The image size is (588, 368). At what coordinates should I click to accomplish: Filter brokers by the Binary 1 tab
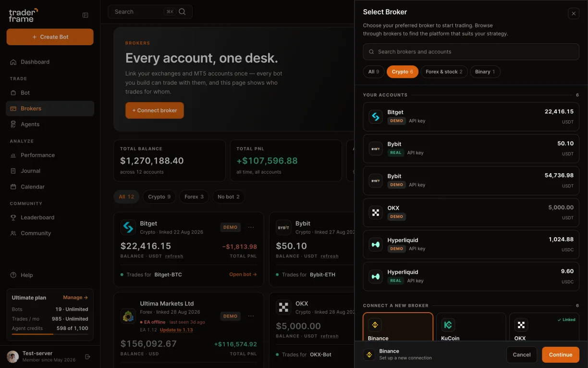pos(485,72)
